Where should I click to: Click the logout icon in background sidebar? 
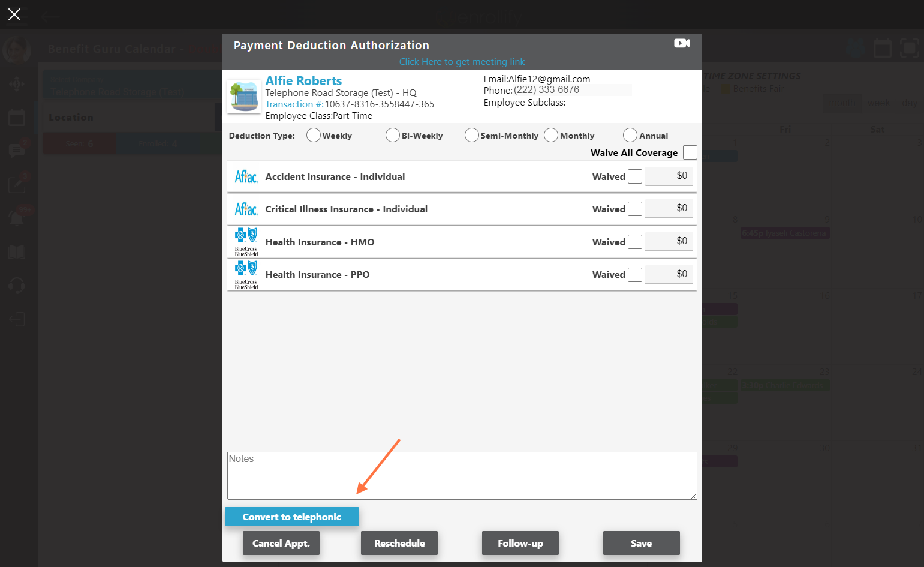[17, 319]
